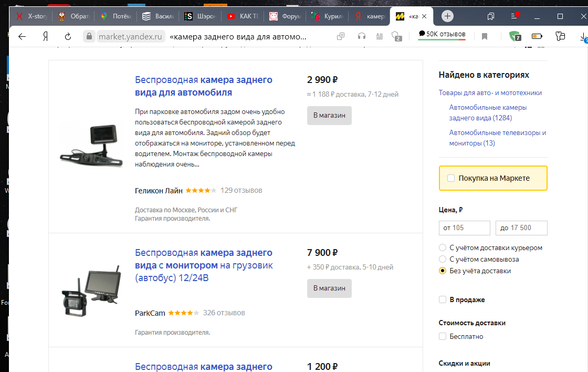588x372 pixels.
Task: Click the padlock site security icon
Action: 89,36
